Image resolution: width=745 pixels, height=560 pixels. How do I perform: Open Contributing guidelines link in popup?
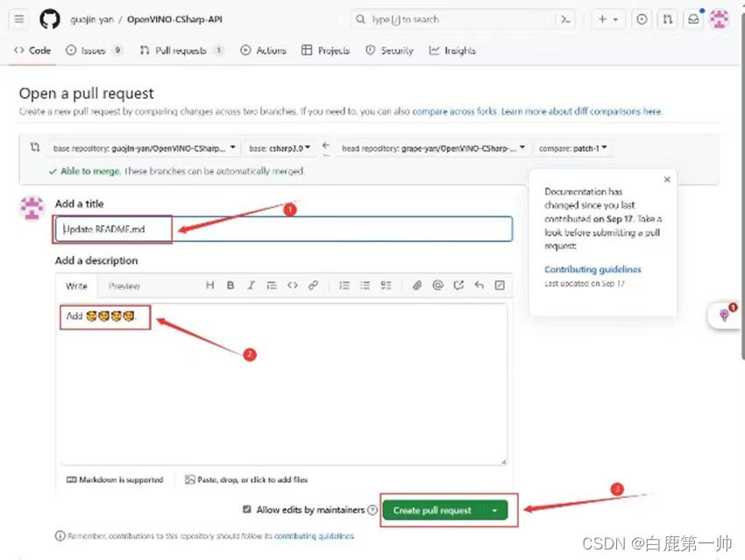coord(592,269)
